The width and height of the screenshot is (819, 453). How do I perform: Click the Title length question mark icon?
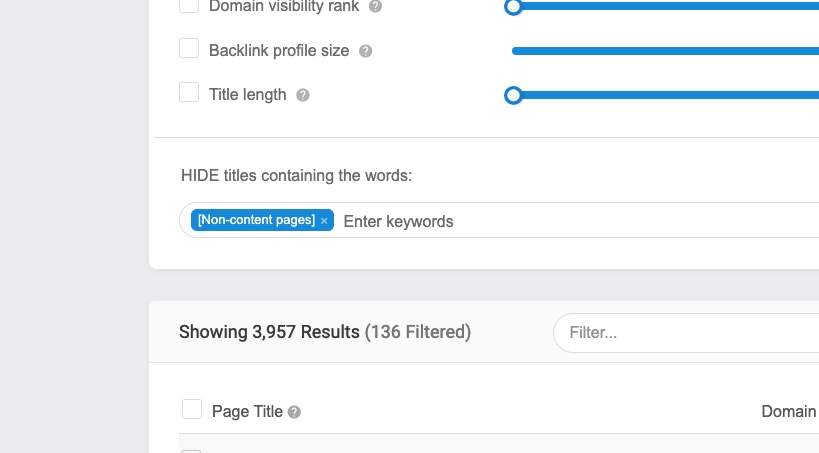pyautogui.click(x=303, y=95)
